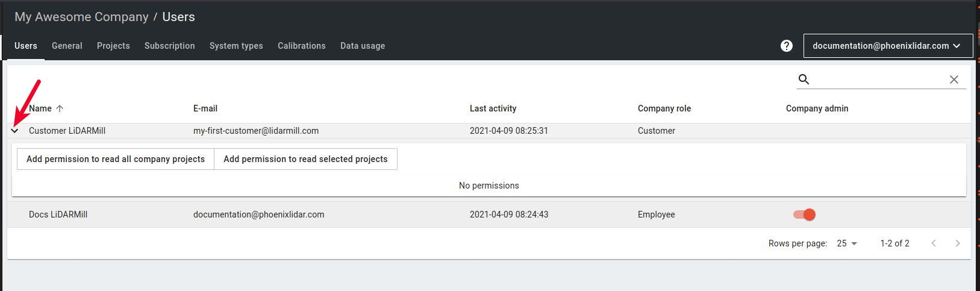Add permission to read all company projects
980x291 pixels.
coord(115,159)
